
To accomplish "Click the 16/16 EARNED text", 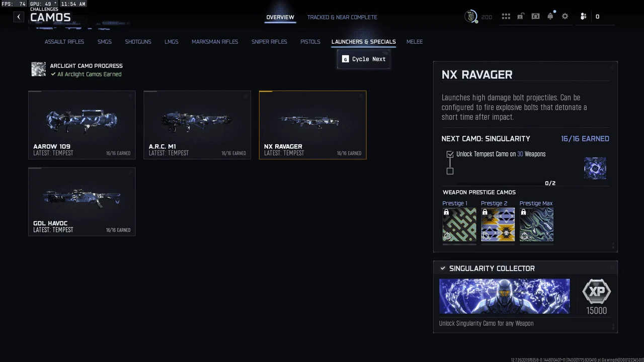I will (585, 139).
